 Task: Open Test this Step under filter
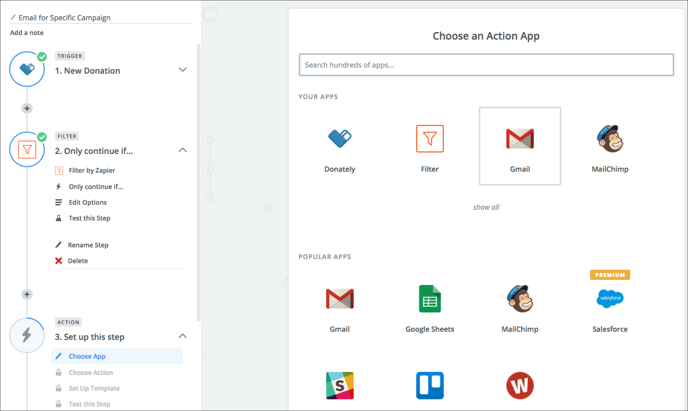[89, 218]
